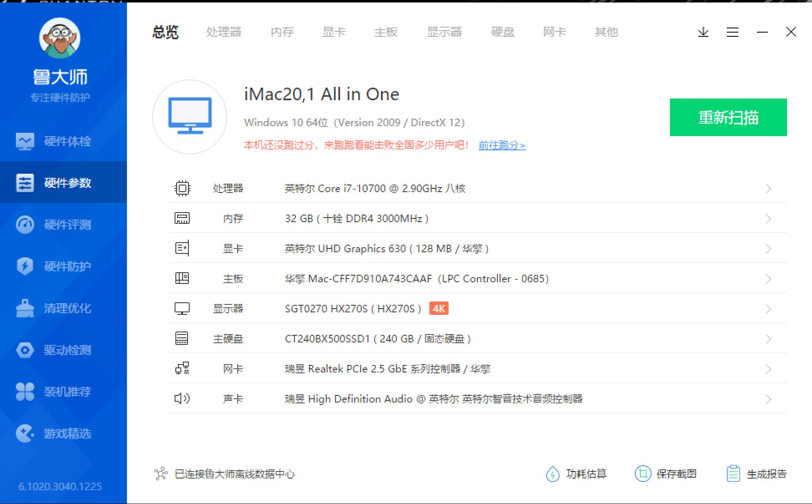Click the orange 4K badge

pos(439,309)
